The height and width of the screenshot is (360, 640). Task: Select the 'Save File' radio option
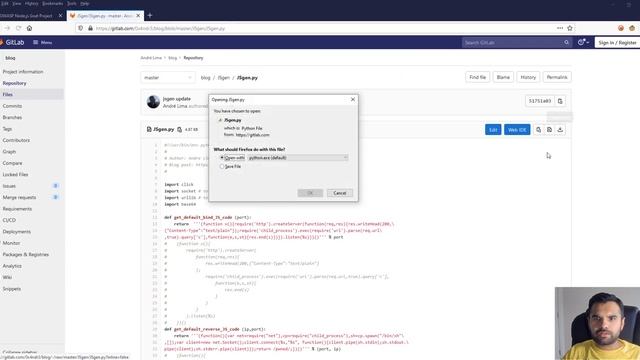[222, 167]
